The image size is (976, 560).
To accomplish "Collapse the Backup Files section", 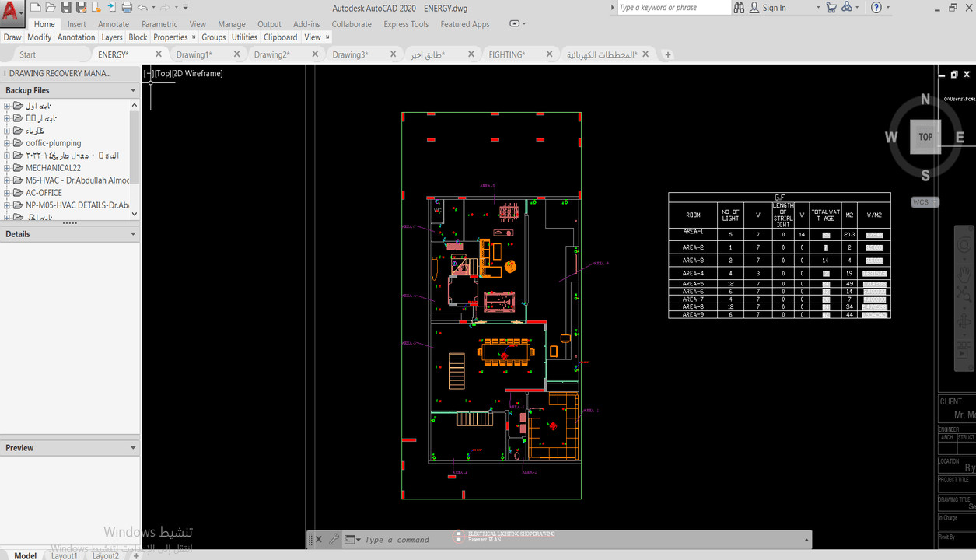I will (133, 91).
